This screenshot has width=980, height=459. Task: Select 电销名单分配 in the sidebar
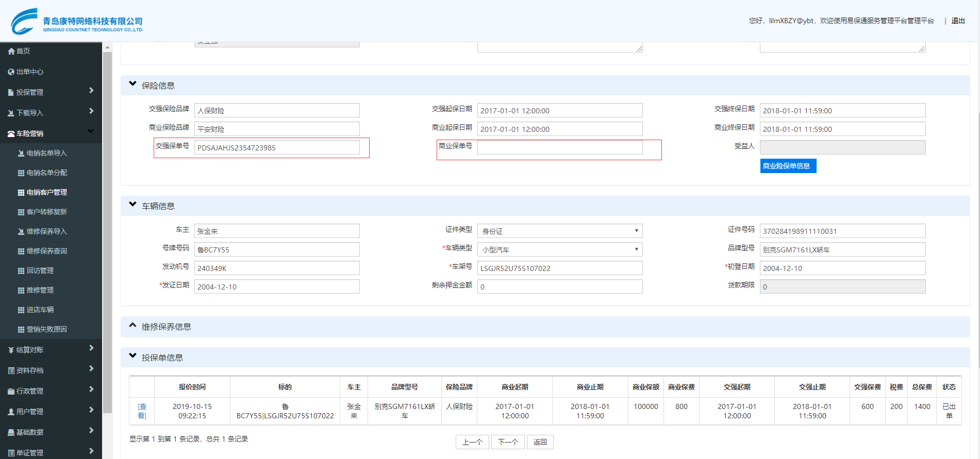(47, 173)
